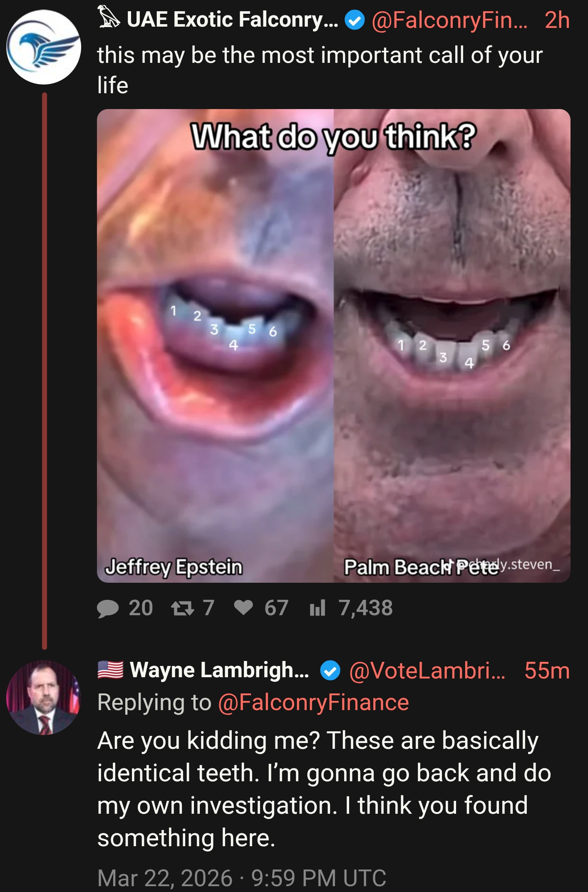Click the falcon glyph before the account name
Screen dimensions: 588x892
(x=109, y=17)
